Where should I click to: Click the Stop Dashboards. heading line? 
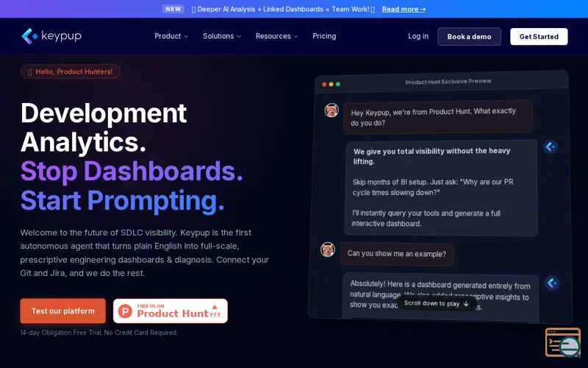[132, 171]
